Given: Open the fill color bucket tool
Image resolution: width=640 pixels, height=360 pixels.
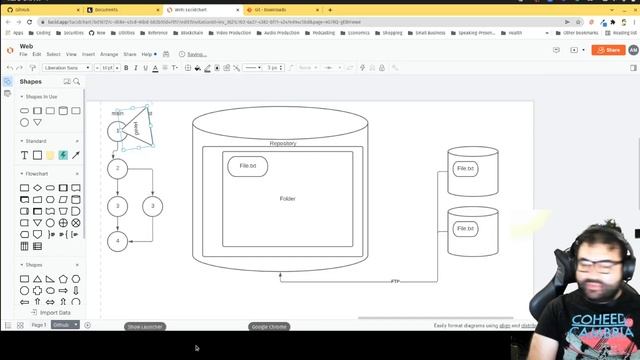Looking at the screenshot, I should pos(198,68).
